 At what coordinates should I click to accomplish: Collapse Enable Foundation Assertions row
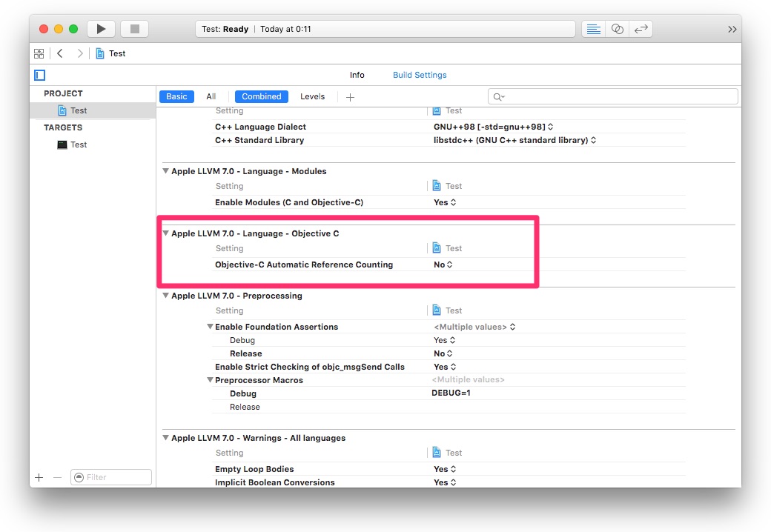click(210, 327)
